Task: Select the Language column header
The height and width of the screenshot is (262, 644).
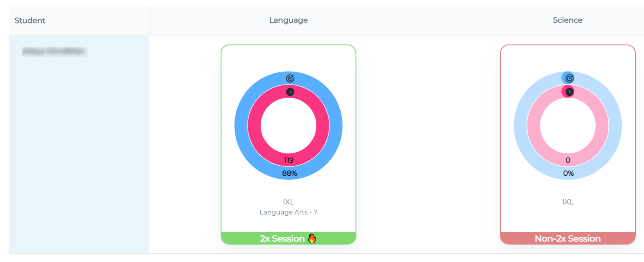Action: tap(288, 20)
